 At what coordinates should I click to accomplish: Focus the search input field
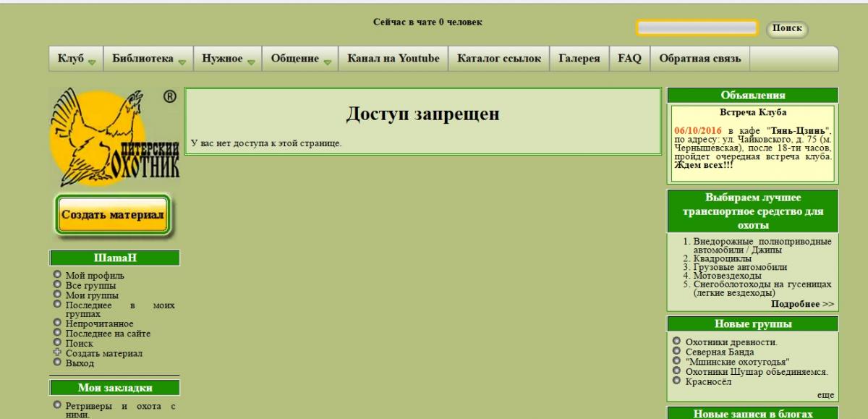[x=697, y=28]
